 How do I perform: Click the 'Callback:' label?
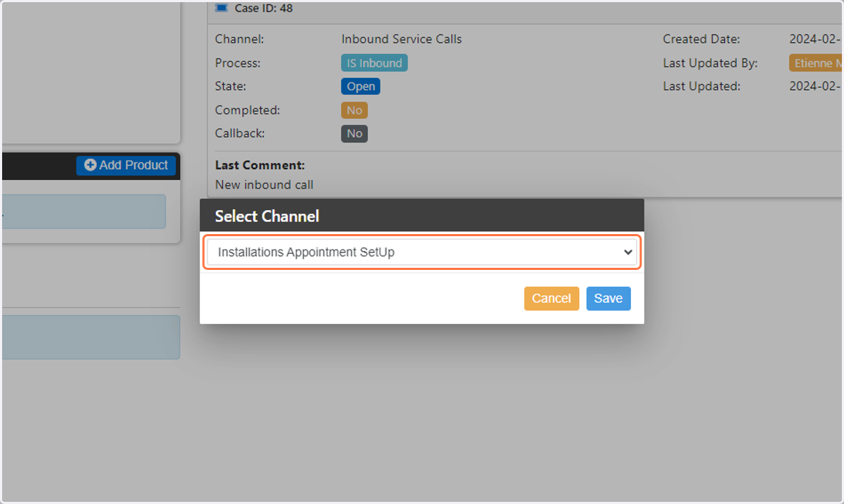(240, 134)
